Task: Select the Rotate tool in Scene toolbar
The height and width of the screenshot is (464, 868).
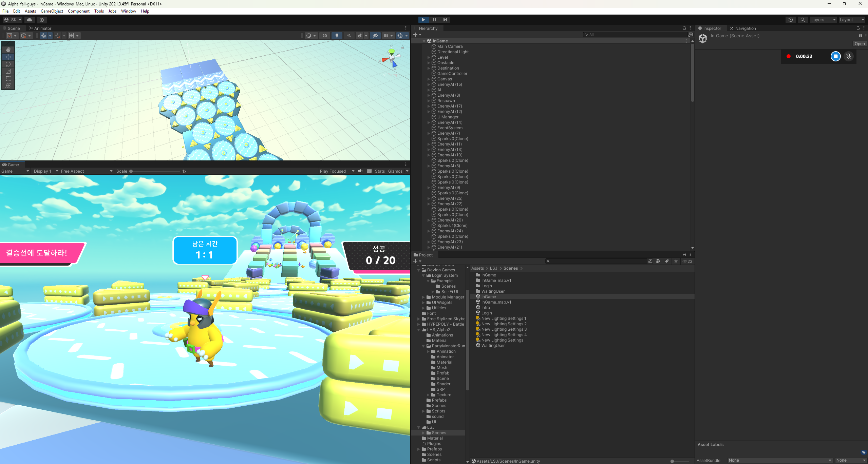Action: (x=8, y=64)
